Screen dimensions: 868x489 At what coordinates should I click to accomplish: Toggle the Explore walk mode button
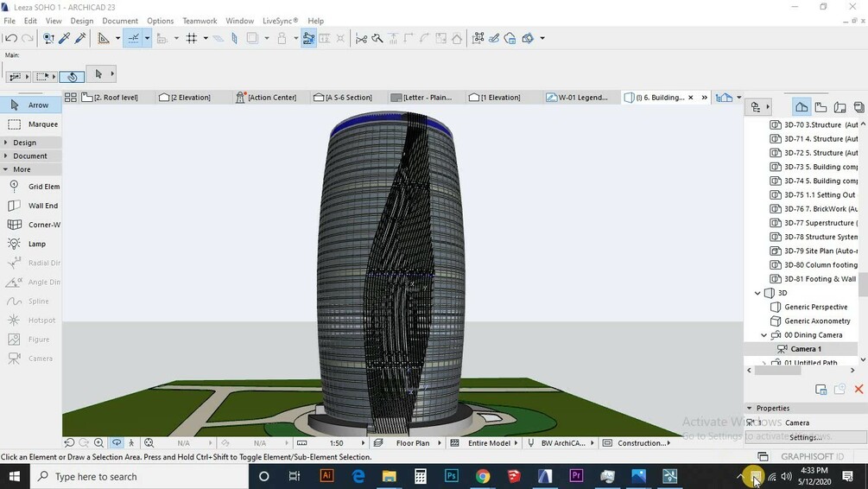pos(131,443)
